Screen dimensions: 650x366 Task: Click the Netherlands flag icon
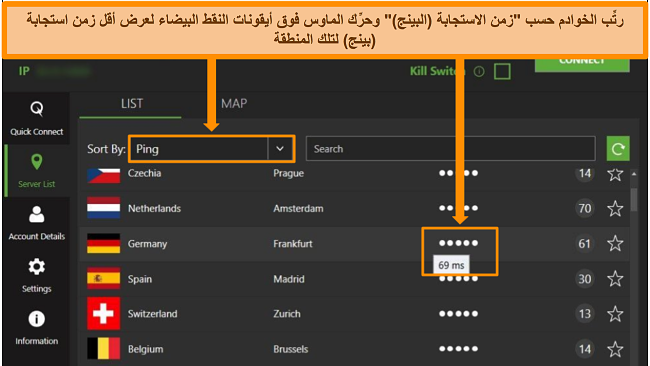(x=104, y=208)
